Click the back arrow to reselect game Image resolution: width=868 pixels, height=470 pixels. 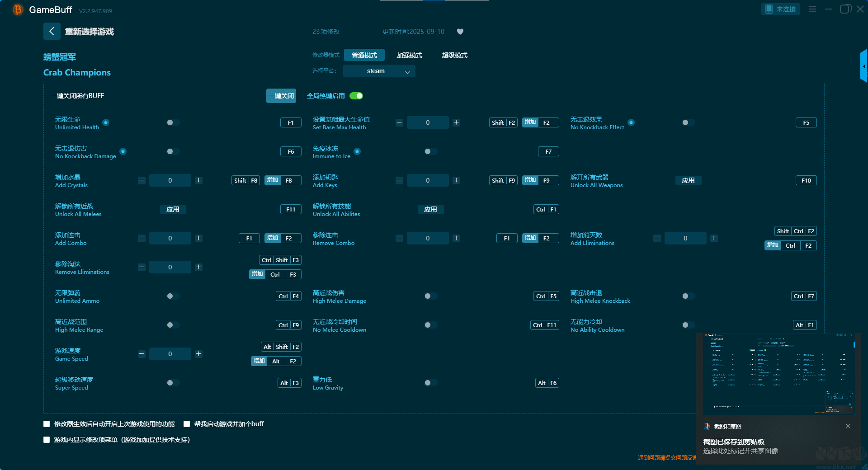[52, 31]
